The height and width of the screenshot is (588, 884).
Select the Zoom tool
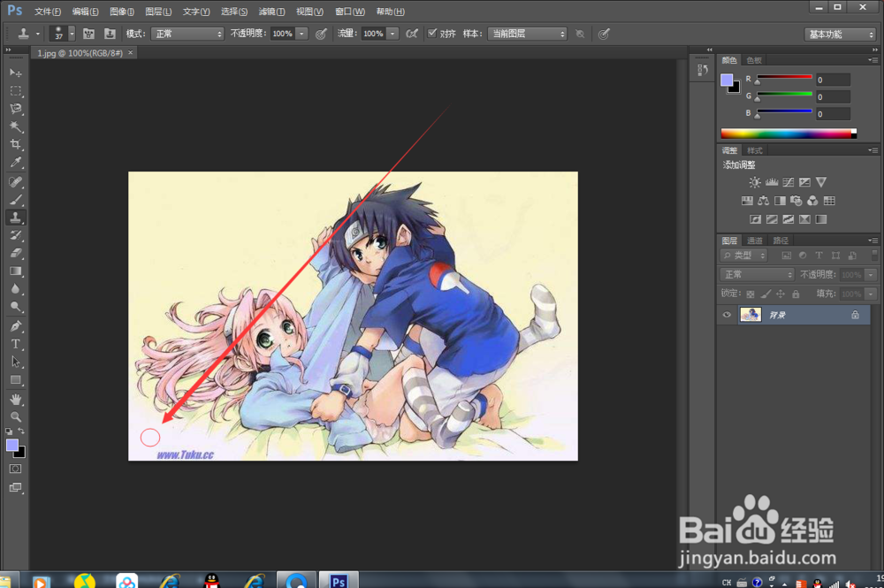16,417
